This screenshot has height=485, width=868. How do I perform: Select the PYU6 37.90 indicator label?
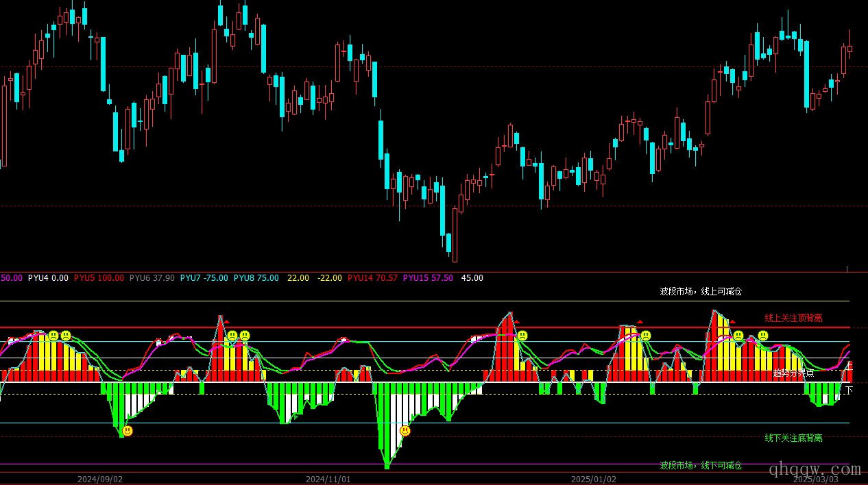[x=152, y=278]
